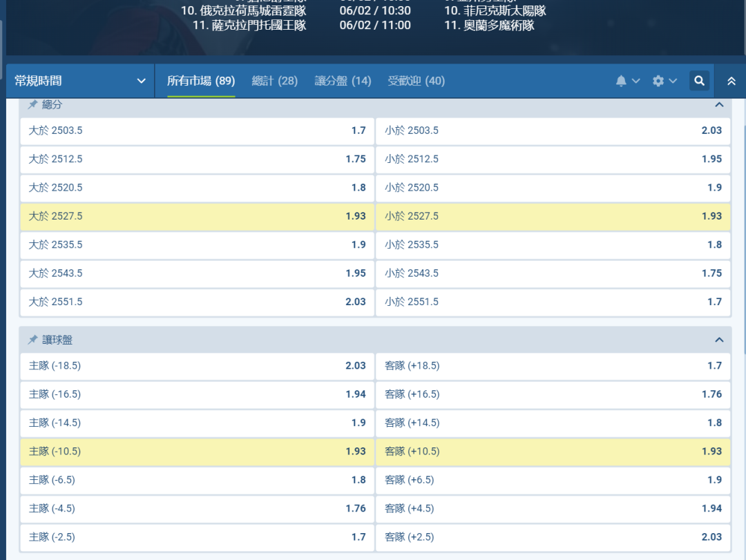
Task: Choose 客隊 (+14.5) at 1.8
Action: click(553, 423)
